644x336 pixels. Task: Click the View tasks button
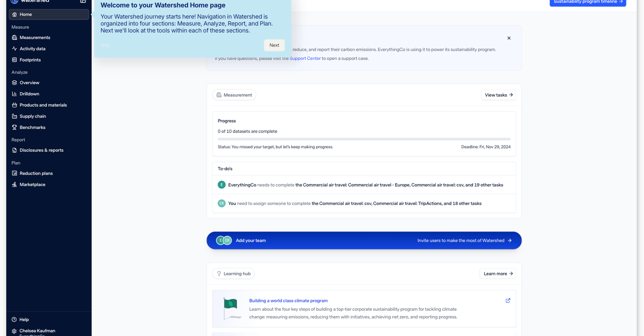(x=498, y=95)
